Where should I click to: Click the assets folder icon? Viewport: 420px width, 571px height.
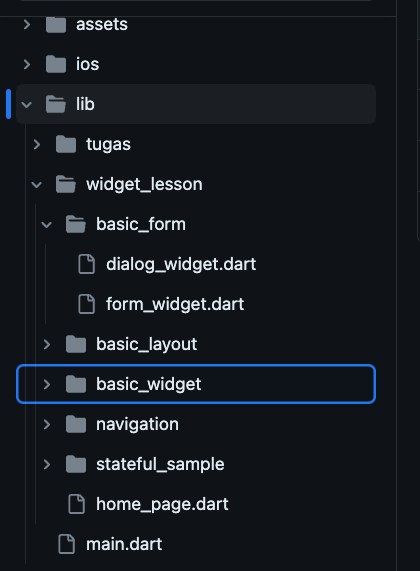[x=56, y=24]
